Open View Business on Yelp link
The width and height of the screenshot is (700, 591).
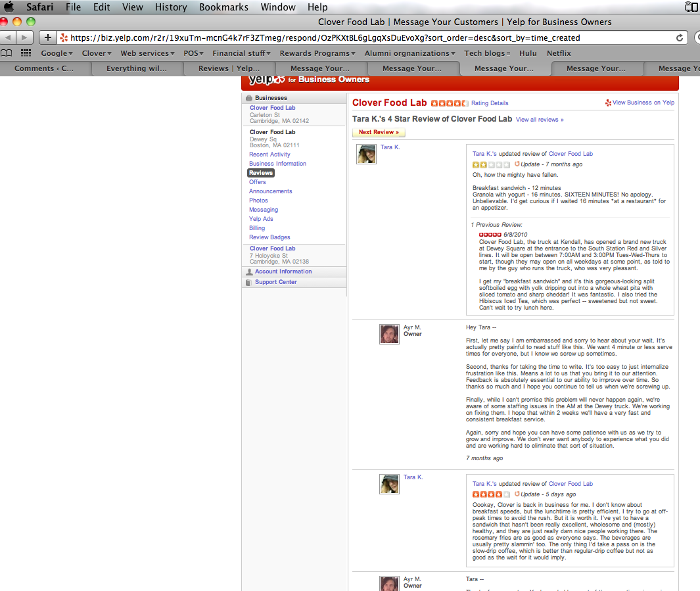click(643, 103)
